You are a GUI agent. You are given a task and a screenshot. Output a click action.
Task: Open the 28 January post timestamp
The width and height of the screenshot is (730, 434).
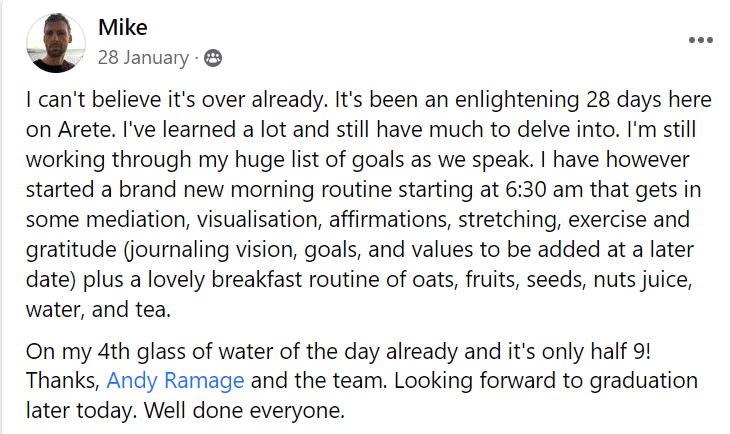tap(142, 58)
